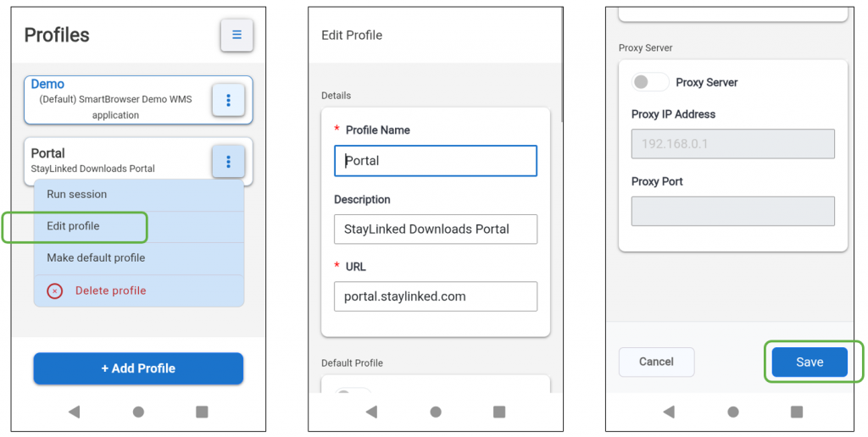Image resolution: width=868 pixels, height=437 pixels.
Task: Enable the Proxy Server toggle
Action: point(649,82)
